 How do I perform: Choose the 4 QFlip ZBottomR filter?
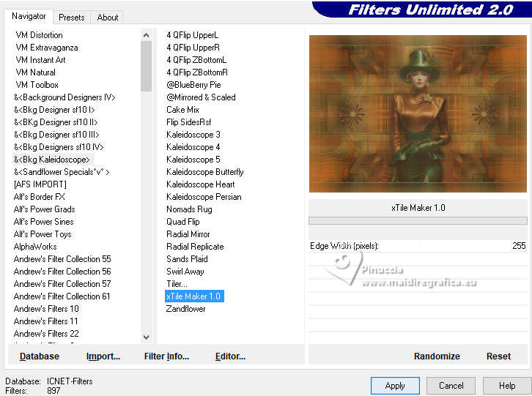coord(197,72)
